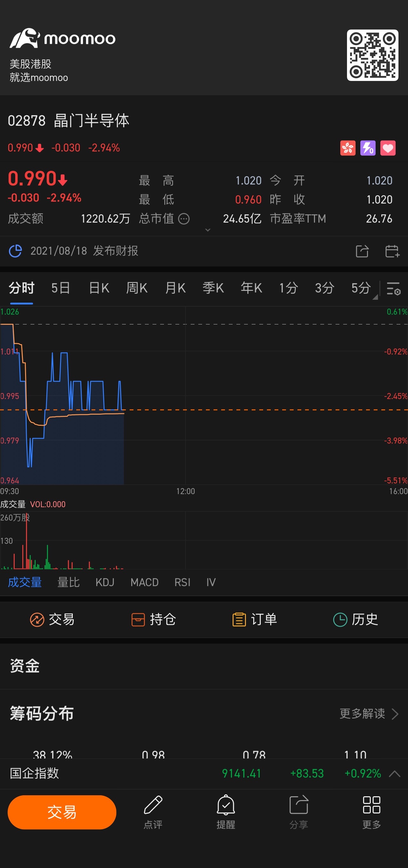Tap the volume bar chart

[204, 540]
